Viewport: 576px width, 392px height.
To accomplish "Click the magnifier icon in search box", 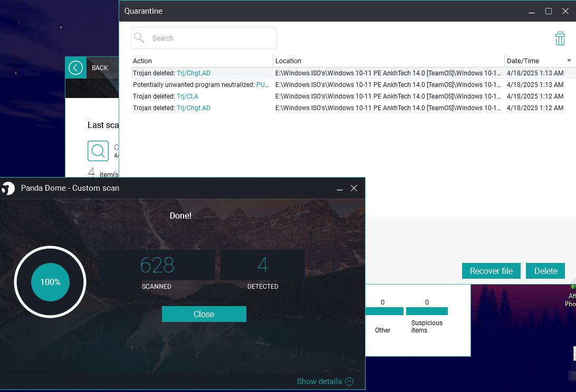I will click(139, 38).
